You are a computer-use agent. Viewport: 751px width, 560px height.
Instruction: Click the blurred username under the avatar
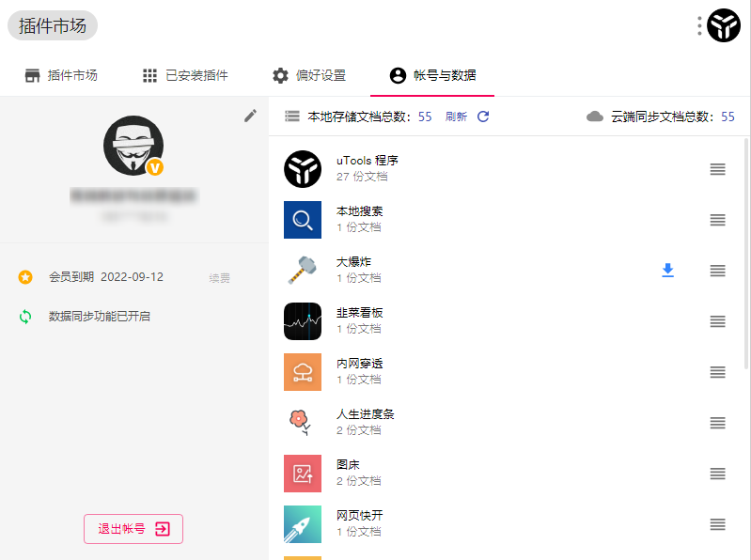coord(133,195)
